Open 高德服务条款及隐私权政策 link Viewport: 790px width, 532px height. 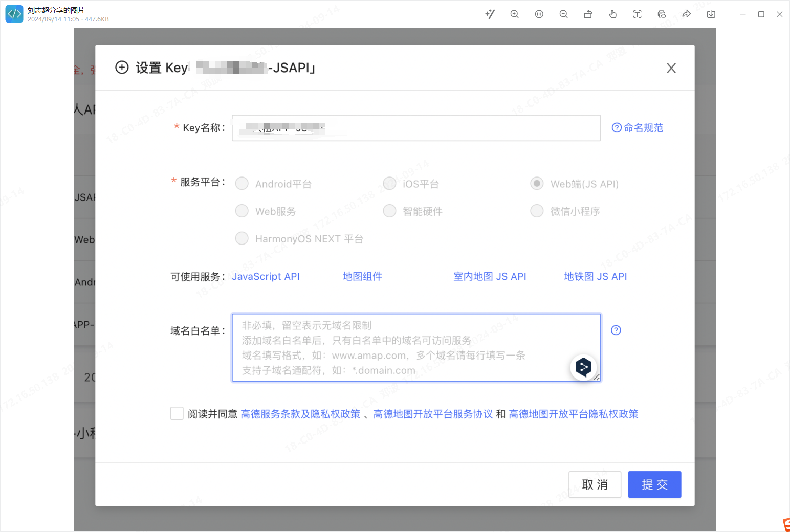tap(300, 414)
